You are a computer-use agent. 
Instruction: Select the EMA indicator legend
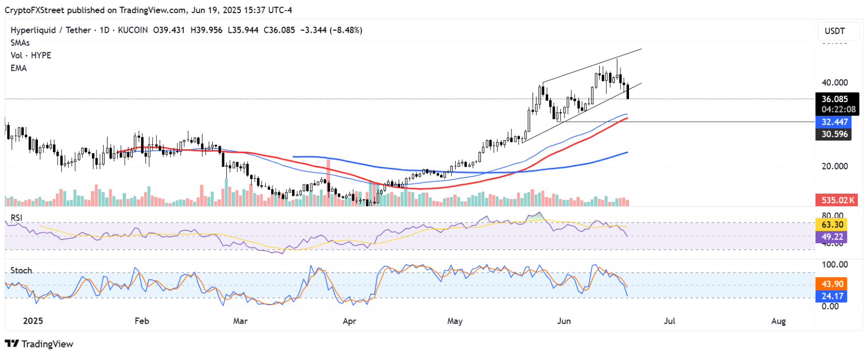coord(19,68)
